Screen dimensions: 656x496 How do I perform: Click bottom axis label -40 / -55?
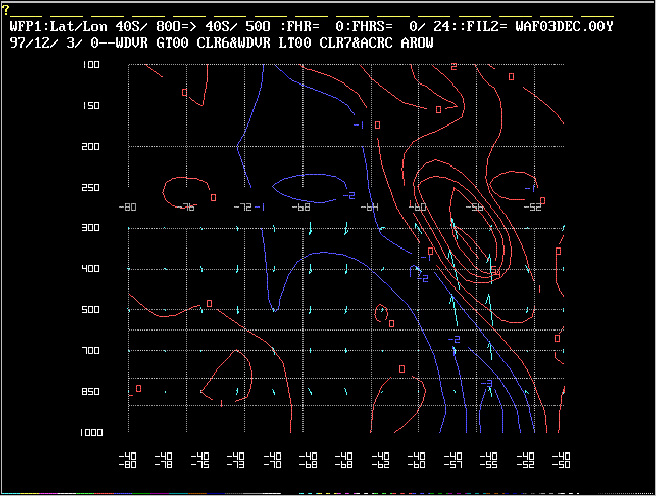[x=489, y=460]
